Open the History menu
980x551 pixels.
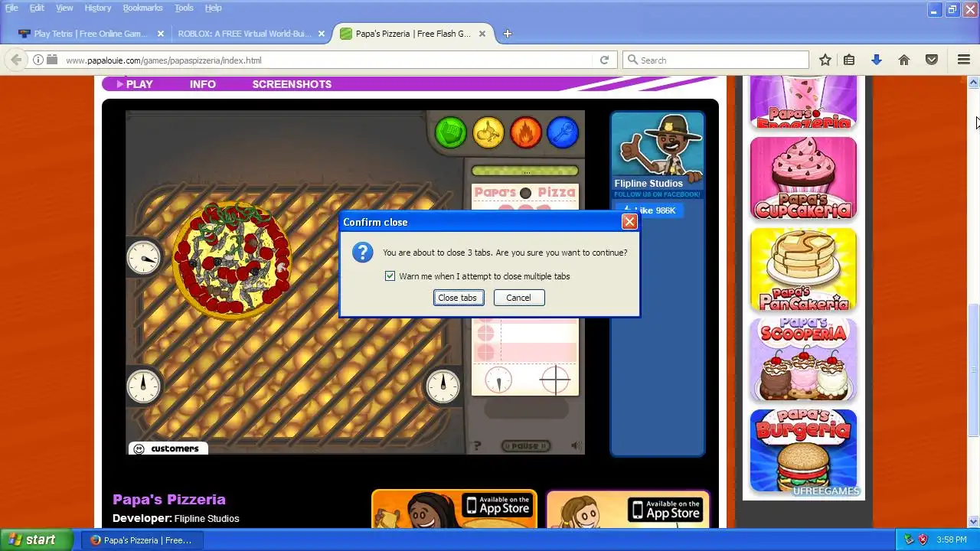pyautogui.click(x=98, y=8)
